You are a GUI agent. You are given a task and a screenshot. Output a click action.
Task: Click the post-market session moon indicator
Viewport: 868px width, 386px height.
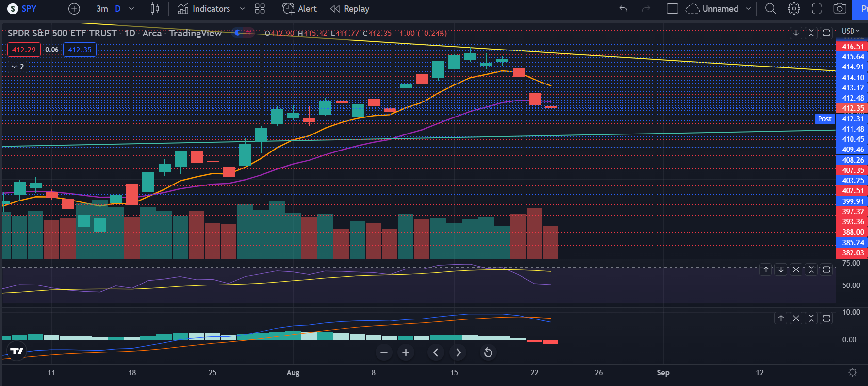(238, 33)
